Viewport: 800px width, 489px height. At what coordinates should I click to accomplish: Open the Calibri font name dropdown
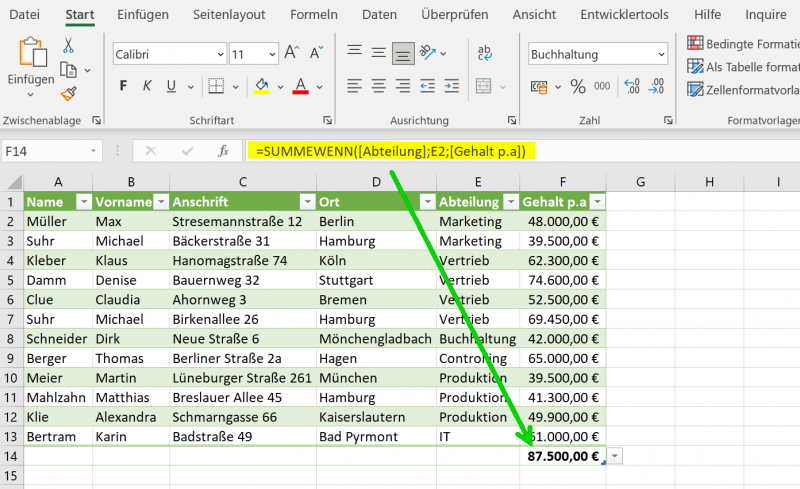tap(220, 54)
